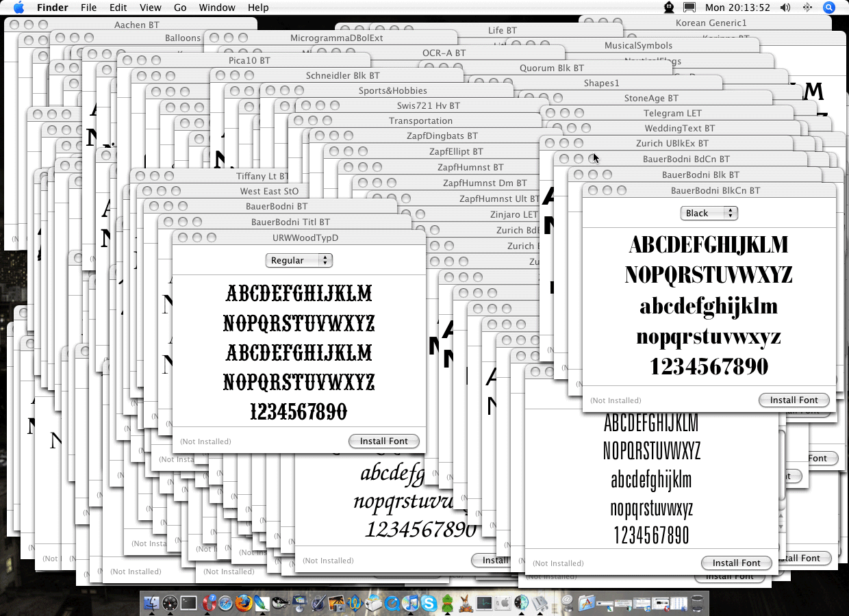Launch iTunes from the Dock
849x616 pixels.
tap(411, 604)
